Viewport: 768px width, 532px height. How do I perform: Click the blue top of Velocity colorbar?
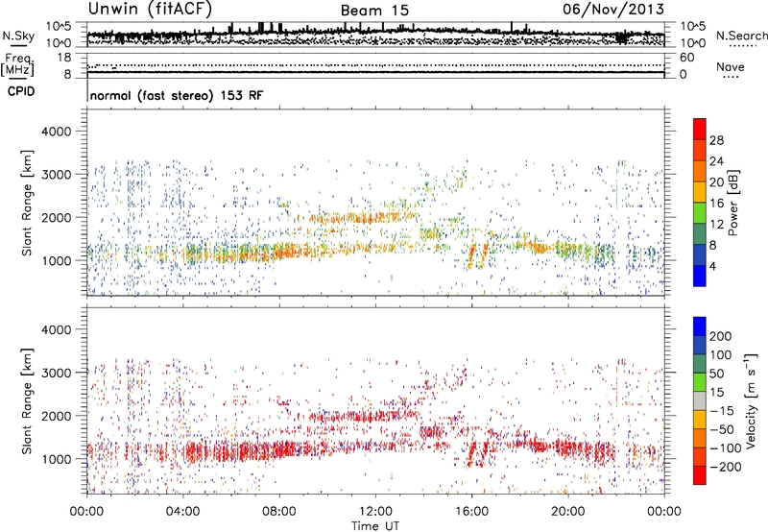click(700, 326)
